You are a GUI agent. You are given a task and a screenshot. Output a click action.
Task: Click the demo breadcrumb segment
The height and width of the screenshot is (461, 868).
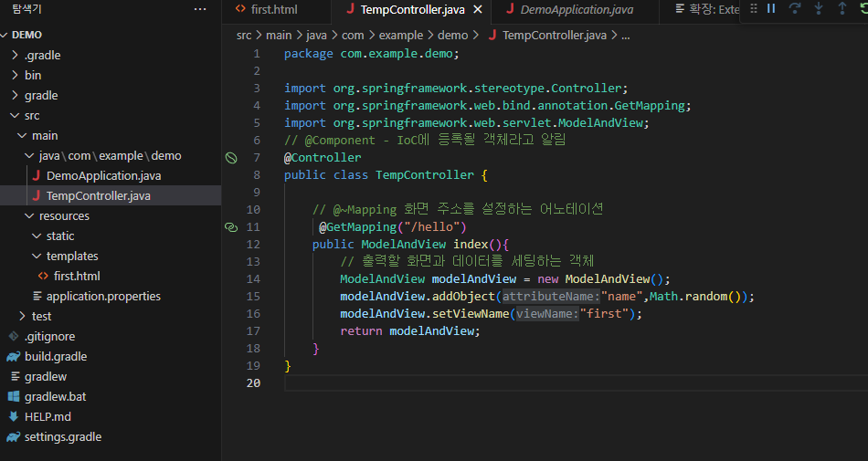point(453,36)
